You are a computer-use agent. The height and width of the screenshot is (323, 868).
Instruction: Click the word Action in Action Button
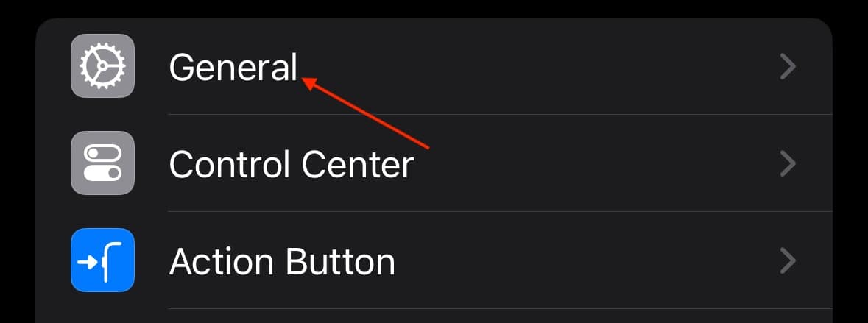(220, 261)
